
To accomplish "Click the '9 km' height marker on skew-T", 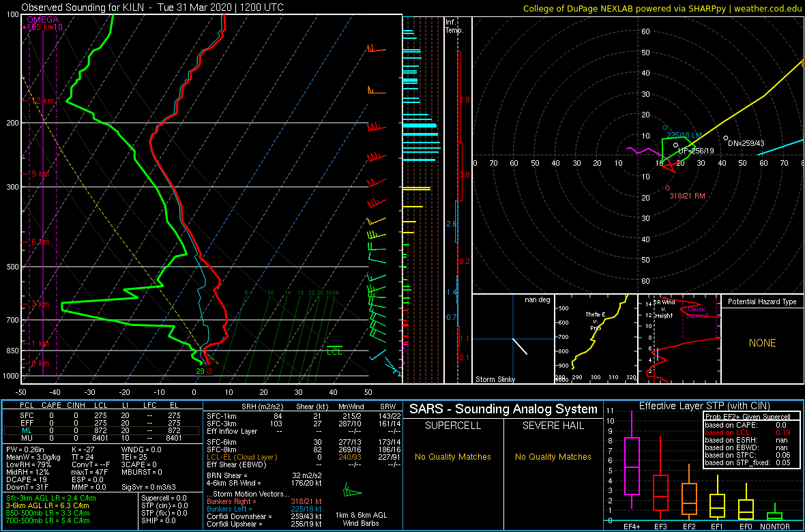I will point(40,174).
